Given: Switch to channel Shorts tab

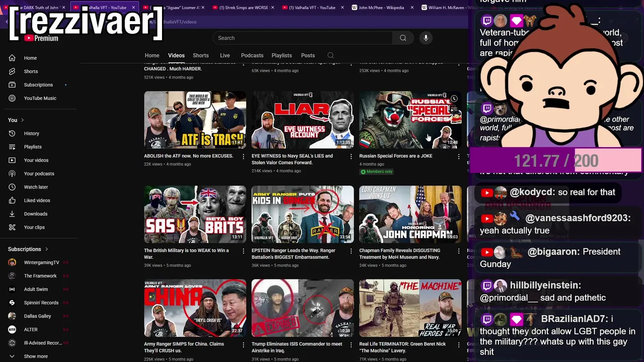Looking at the screenshot, I should [x=201, y=55].
